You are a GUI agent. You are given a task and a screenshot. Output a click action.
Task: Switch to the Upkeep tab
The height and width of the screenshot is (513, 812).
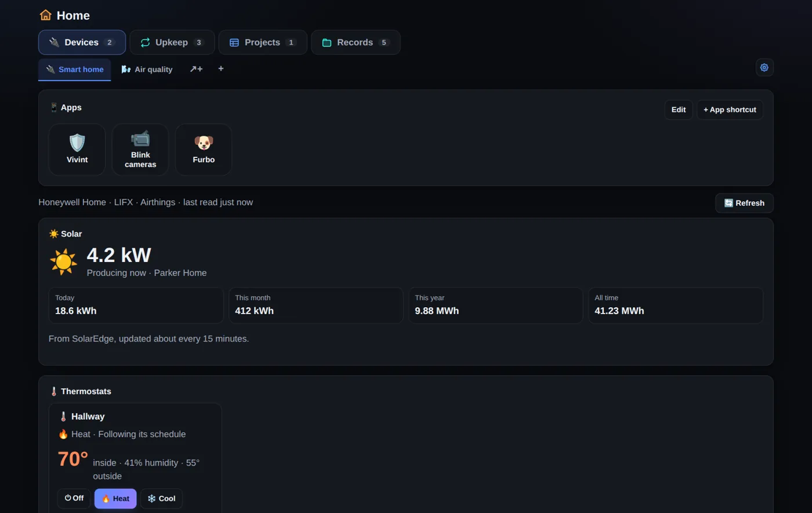click(172, 42)
